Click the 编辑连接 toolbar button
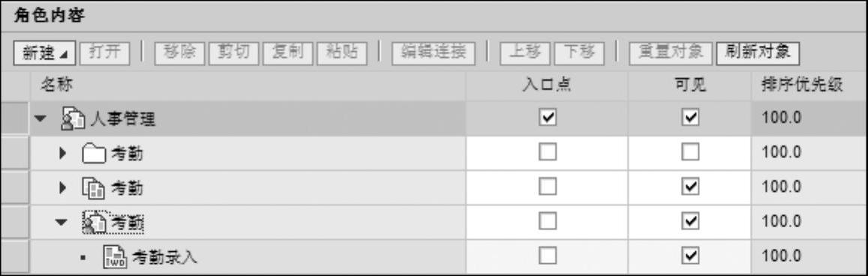 434,53
